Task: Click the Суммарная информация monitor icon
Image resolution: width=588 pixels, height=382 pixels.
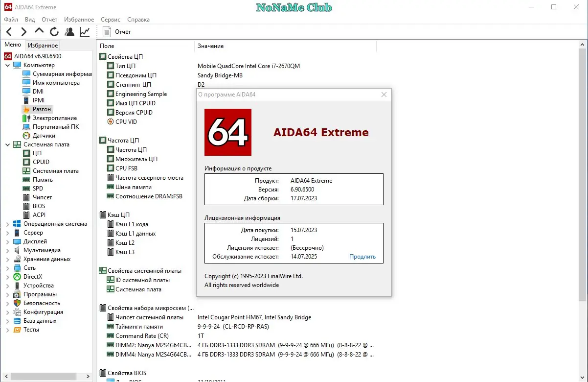Action: click(26, 74)
